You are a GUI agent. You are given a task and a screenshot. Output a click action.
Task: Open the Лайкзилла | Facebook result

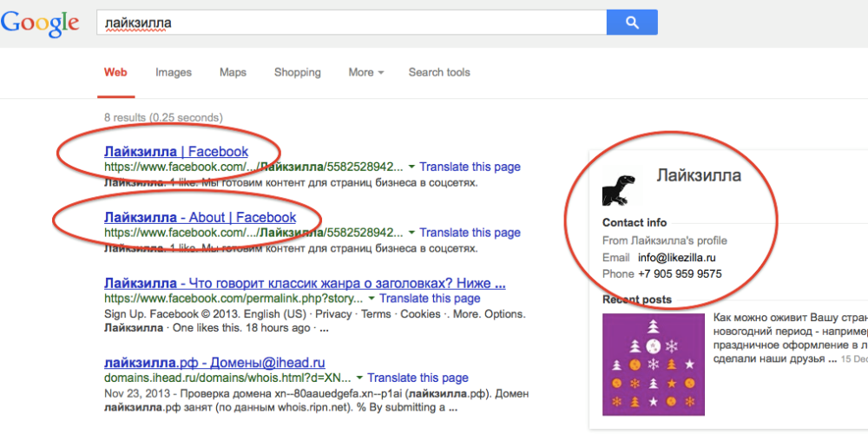[x=176, y=151]
